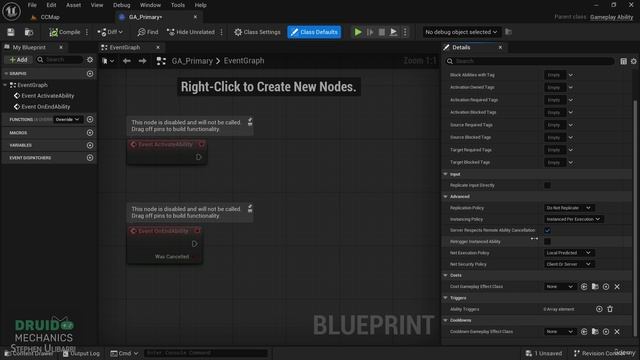Click the Class Defaults button

point(314,32)
